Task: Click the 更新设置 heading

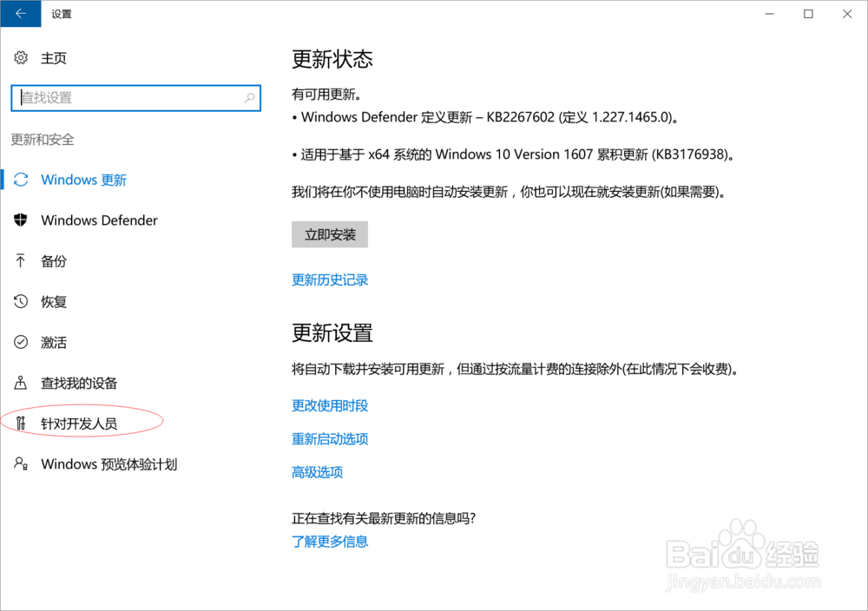Action: tap(332, 333)
